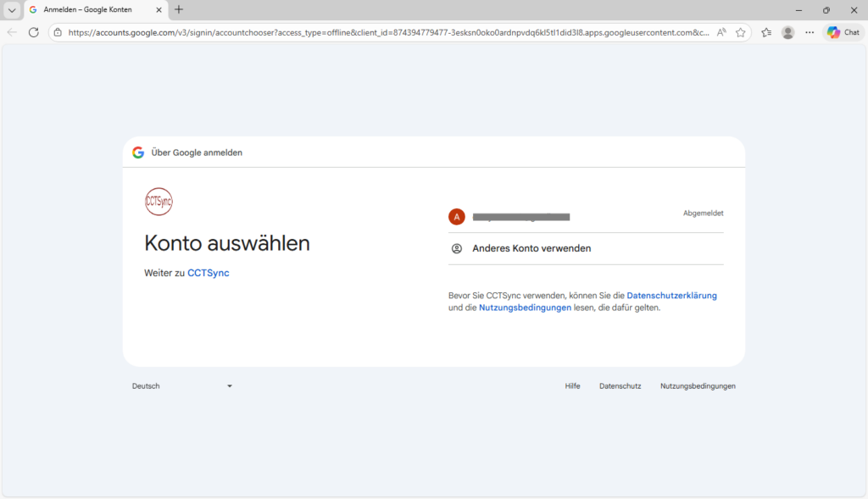Open the Deutsch language dropdown
This screenshot has width=868, height=499.
[182, 385]
